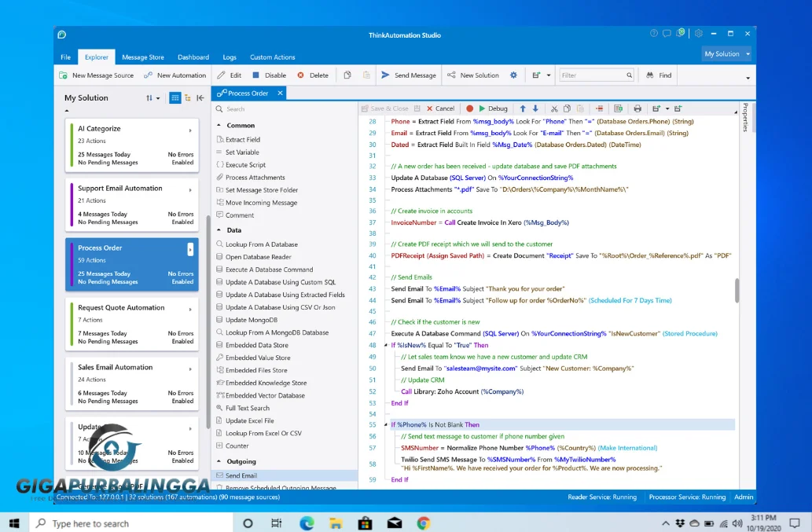Open the My Solution dropdown at top right
The width and height of the screenshot is (812, 532).
click(726, 53)
